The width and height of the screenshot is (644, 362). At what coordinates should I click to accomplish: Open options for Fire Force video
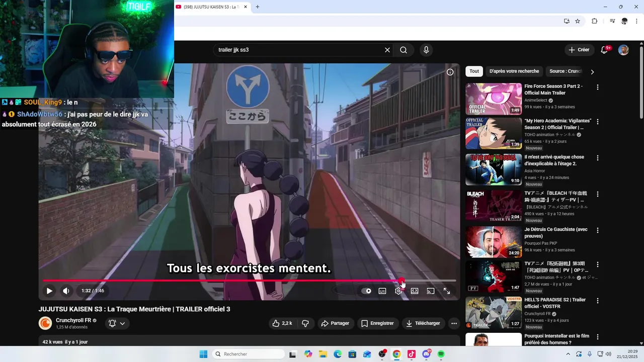click(x=598, y=87)
